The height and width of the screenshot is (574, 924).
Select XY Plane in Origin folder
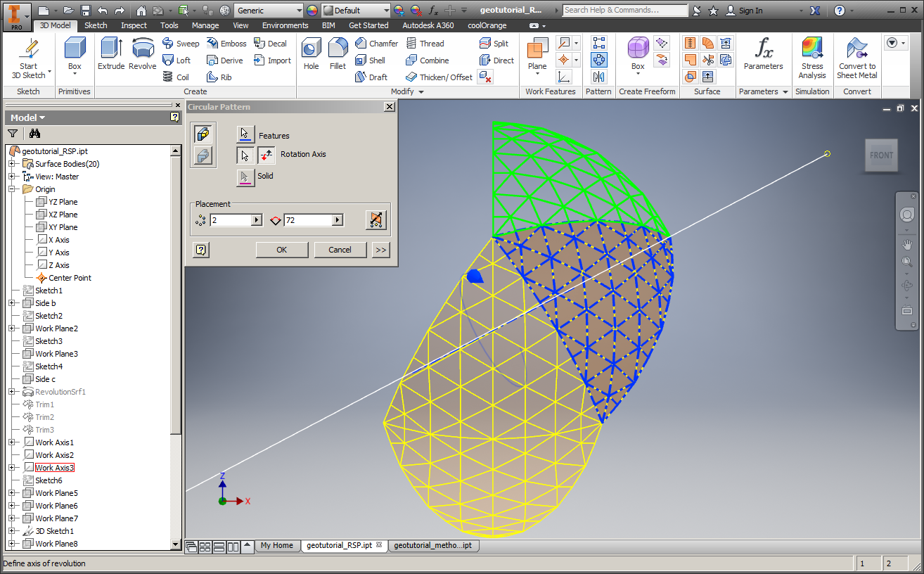(63, 227)
